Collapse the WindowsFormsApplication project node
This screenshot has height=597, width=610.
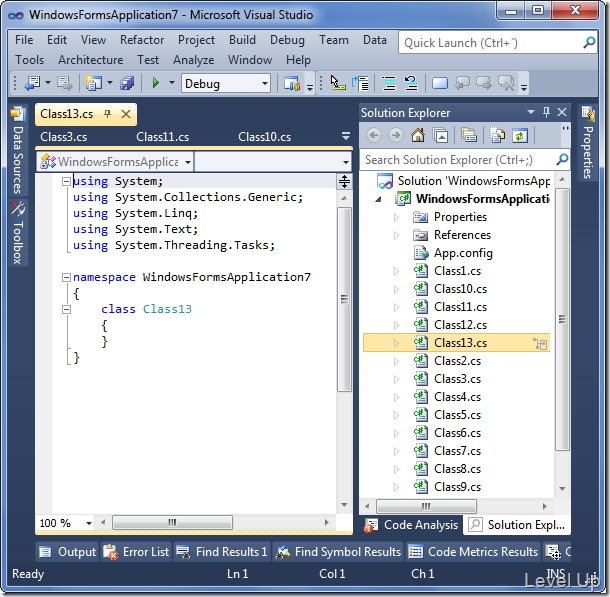(x=378, y=200)
